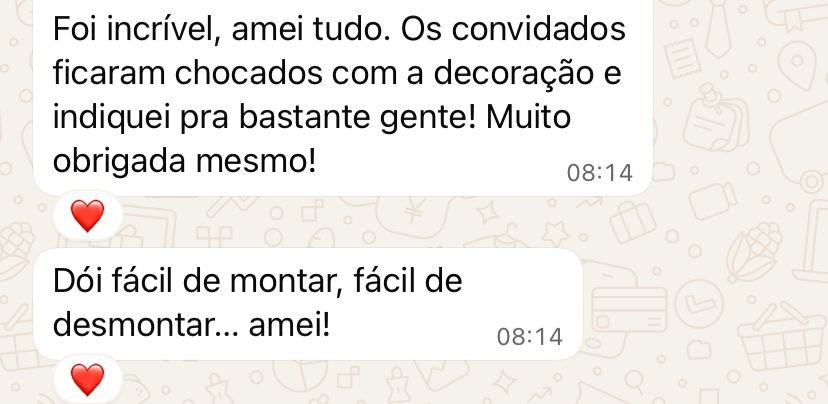The image size is (828, 404).
Task: Select the message bubble starting "Foi incrível, amei tudo"
Action: click(343, 95)
